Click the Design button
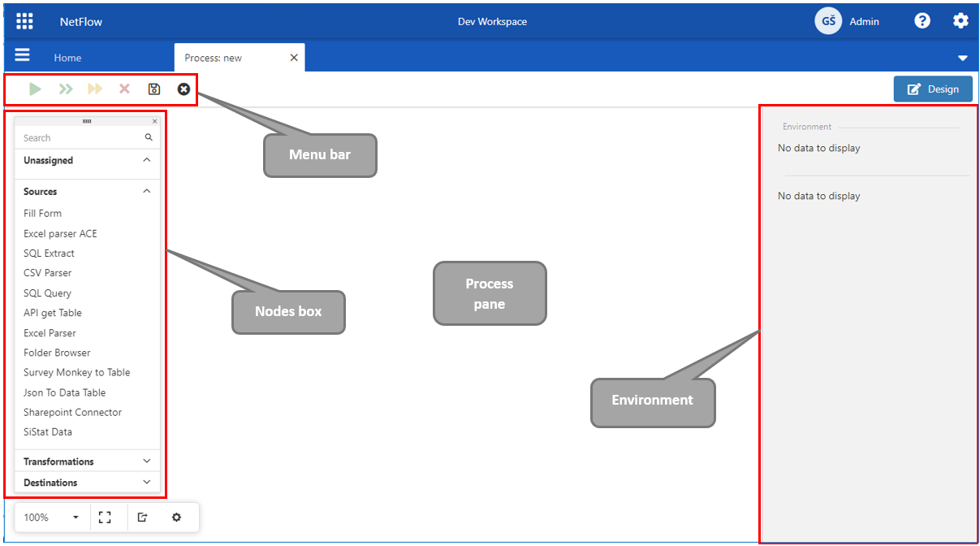The height and width of the screenshot is (546, 980). point(933,89)
